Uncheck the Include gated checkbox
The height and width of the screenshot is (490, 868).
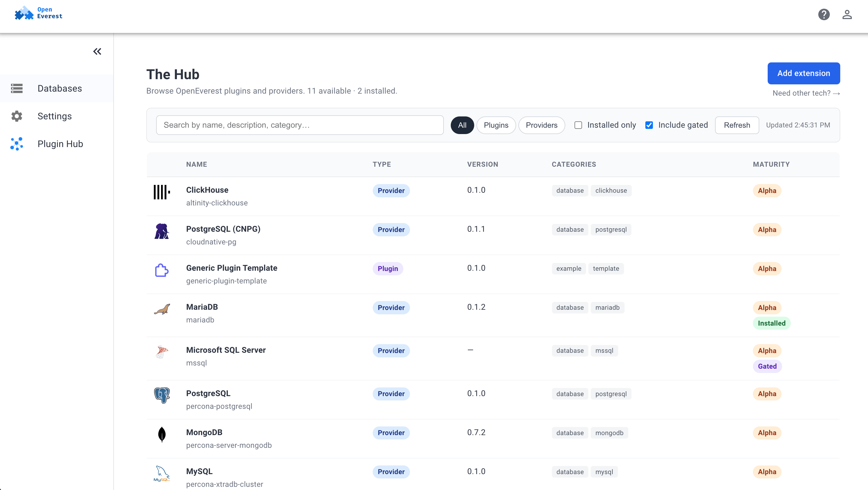tap(649, 125)
